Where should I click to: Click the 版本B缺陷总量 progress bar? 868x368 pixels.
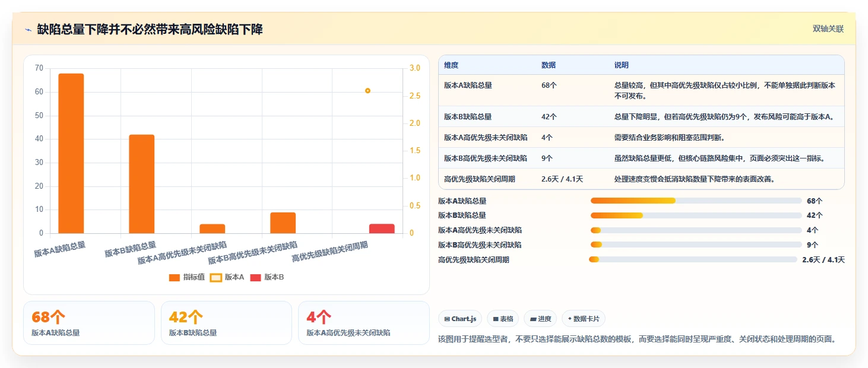point(696,215)
